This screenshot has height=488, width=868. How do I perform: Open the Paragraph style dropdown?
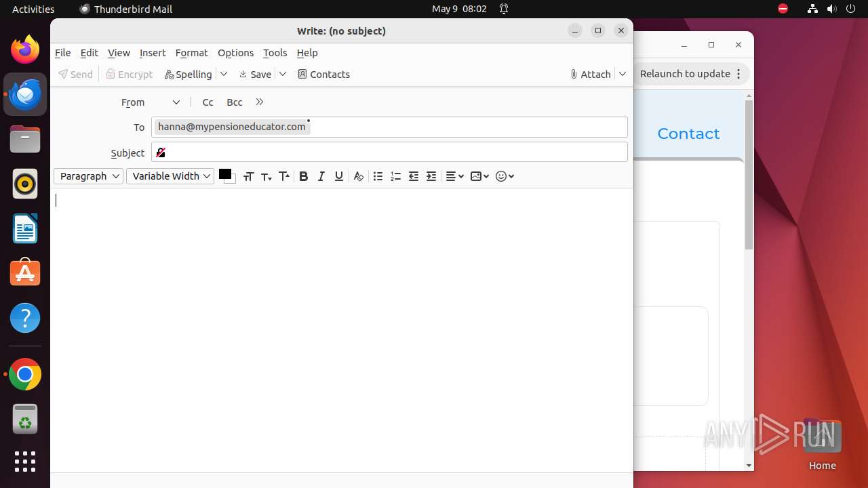[88, 176]
